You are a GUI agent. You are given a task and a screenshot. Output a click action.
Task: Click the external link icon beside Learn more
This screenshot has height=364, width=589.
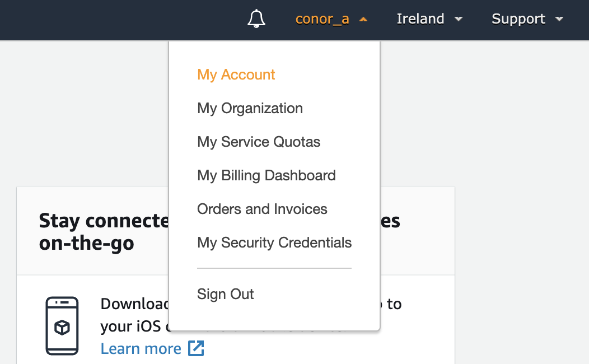click(197, 348)
